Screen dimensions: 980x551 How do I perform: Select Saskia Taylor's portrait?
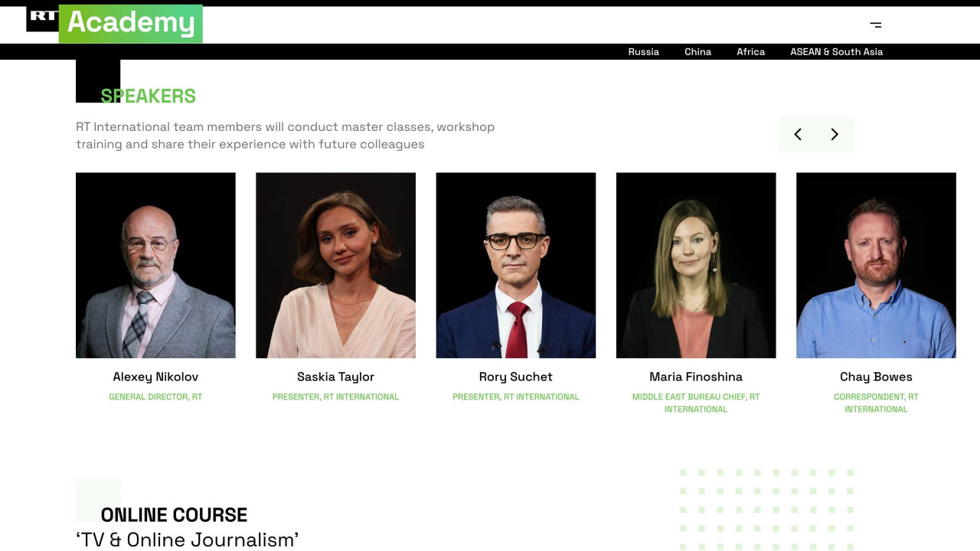click(335, 265)
